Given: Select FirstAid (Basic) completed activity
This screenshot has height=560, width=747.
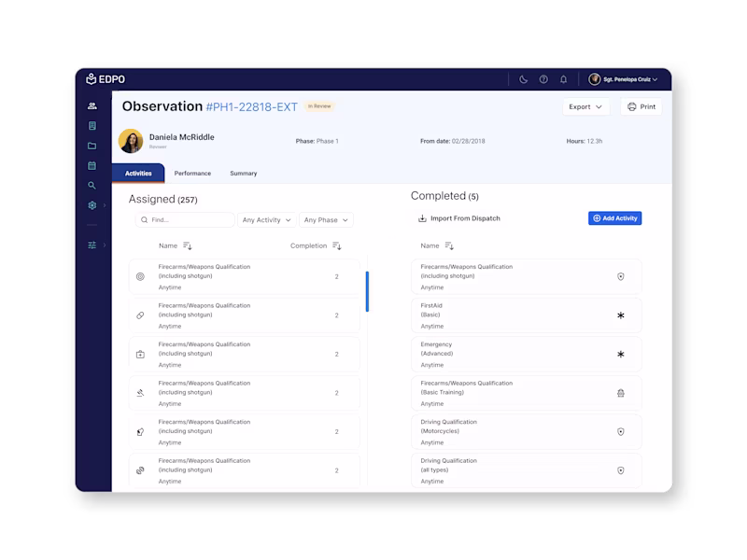Looking at the screenshot, I should 526,315.
